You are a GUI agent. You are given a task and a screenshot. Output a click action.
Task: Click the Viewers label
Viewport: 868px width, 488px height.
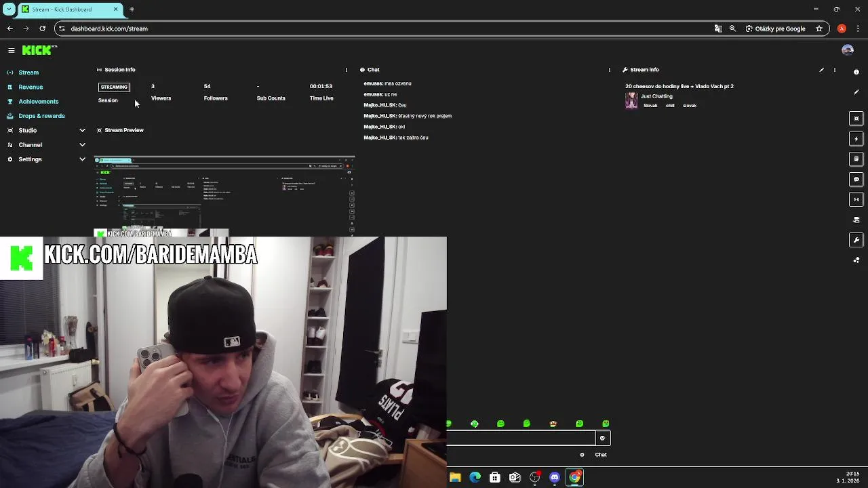[161, 98]
